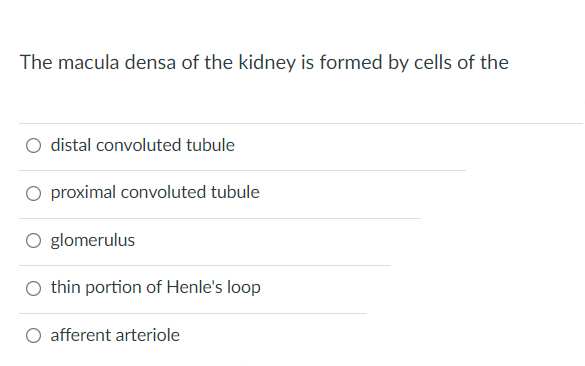Select the proximal convoluted tubule radio button
Image resolution: width=585 pixels, height=366 pixels.
(33, 193)
